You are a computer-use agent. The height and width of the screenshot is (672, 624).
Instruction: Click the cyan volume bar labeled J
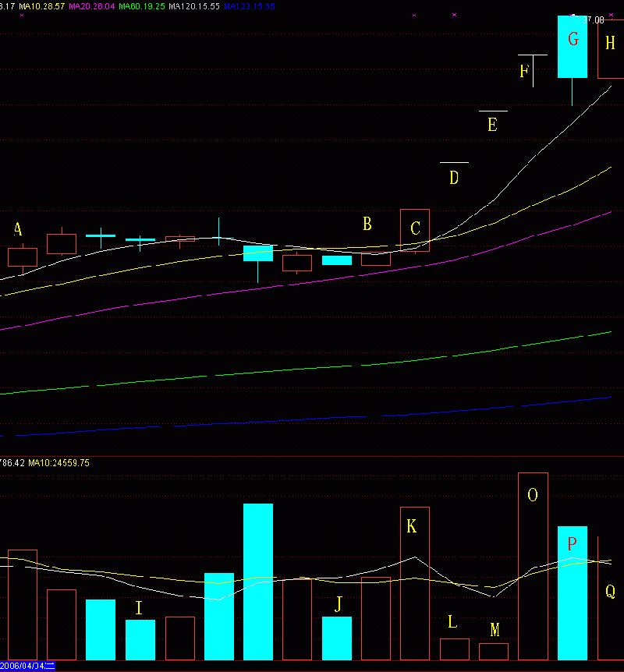[x=337, y=638]
